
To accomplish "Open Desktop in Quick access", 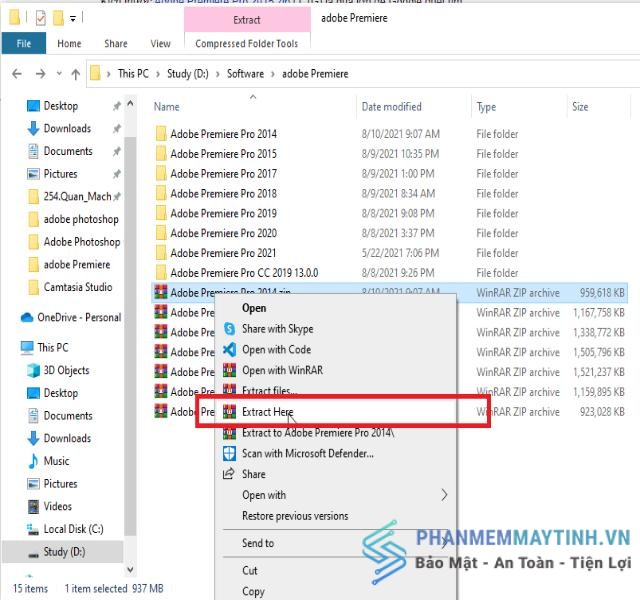I will (60, 106).
